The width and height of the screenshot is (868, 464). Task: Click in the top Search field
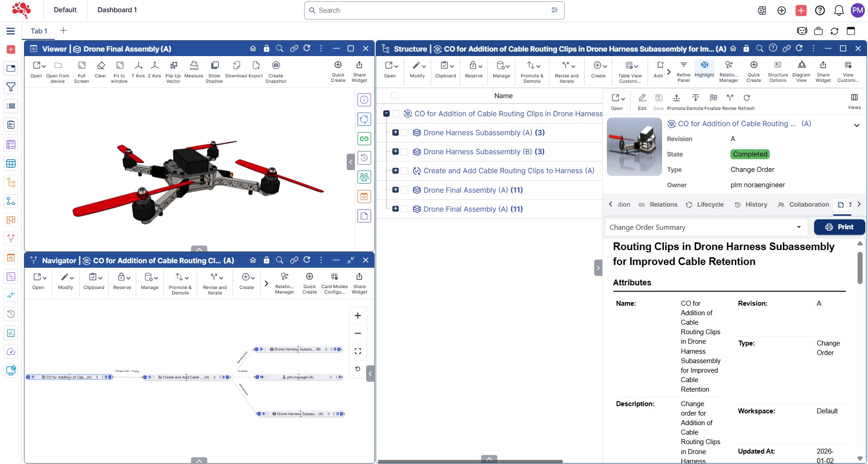pyautogui.click(x=434, y=10)
